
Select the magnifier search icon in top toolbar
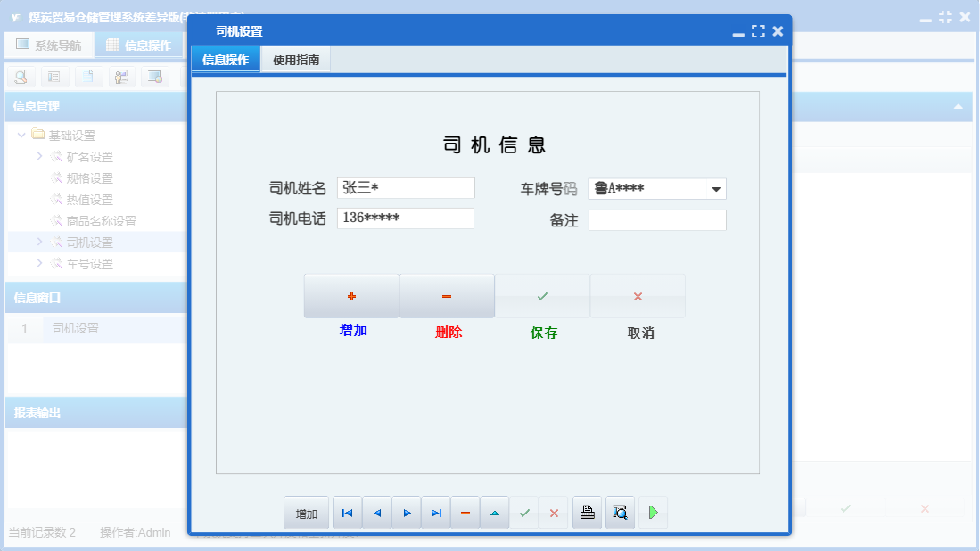pyautogui.click(x=20, y=77)
